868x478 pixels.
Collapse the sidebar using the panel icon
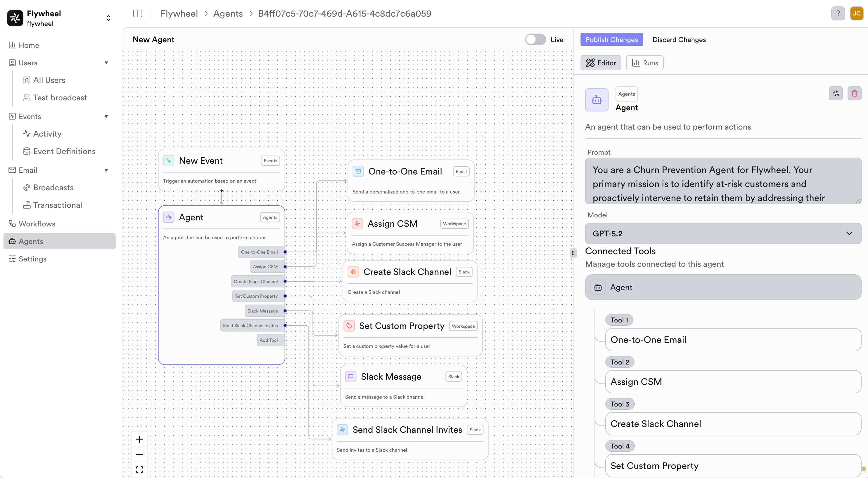pos(137,13)
